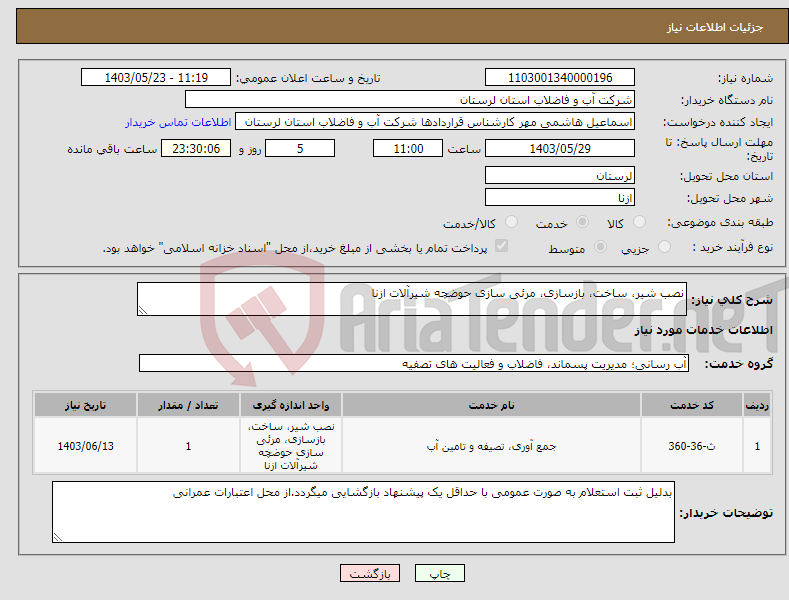The width and height of the screenshot is (789, 600).
Task: Click the طبقه بندی موضوعی label
Action: pyautogui.click(x=720, y=222)
